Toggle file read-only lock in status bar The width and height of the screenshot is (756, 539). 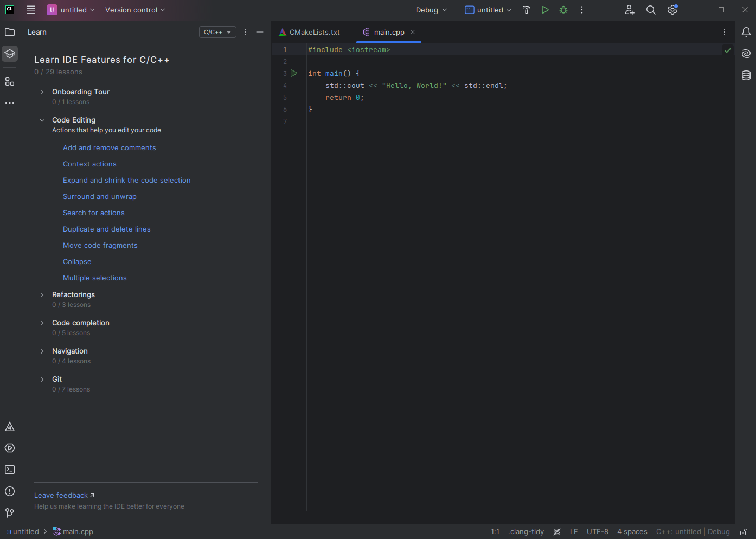pyautogui.click(x=744, y=532)
